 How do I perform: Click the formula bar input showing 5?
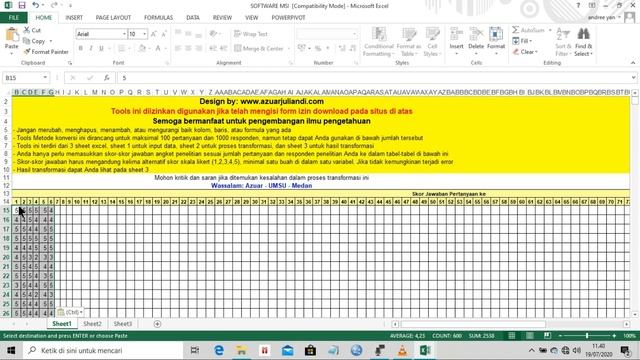373,78
